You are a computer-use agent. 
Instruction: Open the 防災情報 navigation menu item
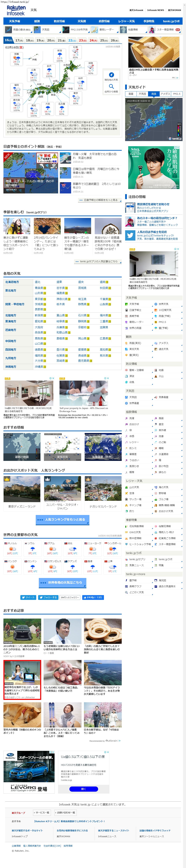point(59,21)
